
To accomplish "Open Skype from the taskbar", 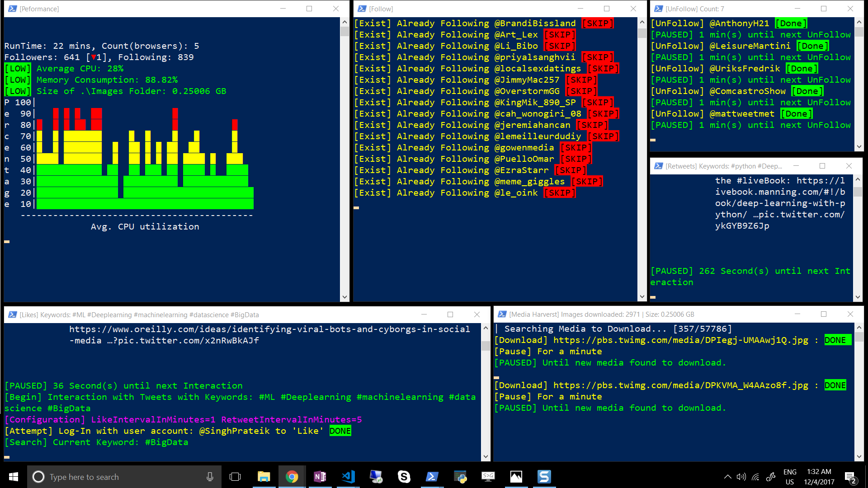I will point(404,477).
